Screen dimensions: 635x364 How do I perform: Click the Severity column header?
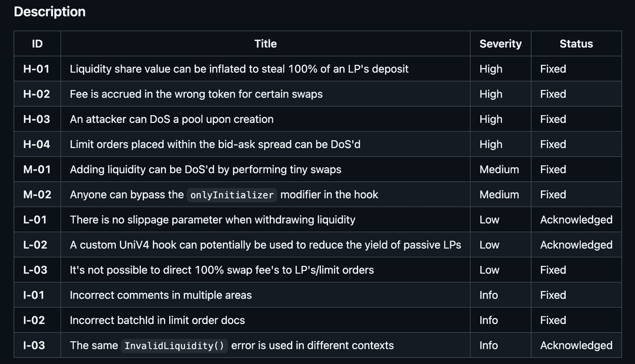point(500,44)
